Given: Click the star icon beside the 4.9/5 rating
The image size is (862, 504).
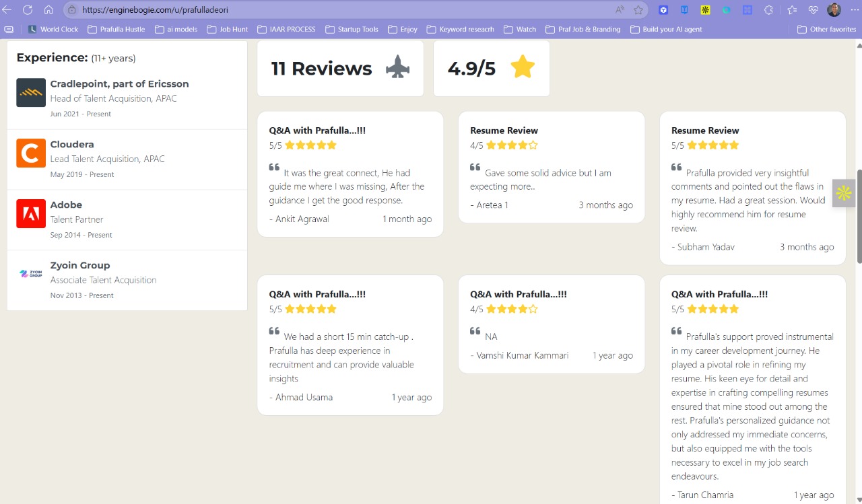Looking at the screenshot, I should tap(523, 67).
